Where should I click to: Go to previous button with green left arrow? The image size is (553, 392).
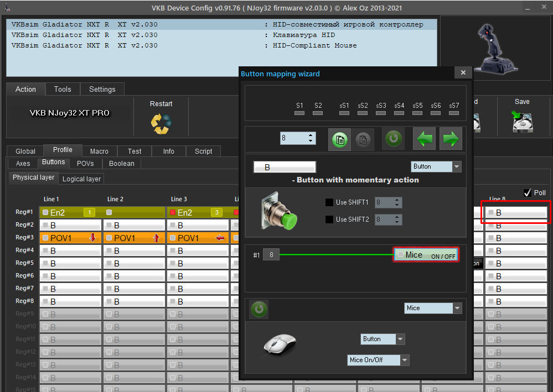(425, 139)
